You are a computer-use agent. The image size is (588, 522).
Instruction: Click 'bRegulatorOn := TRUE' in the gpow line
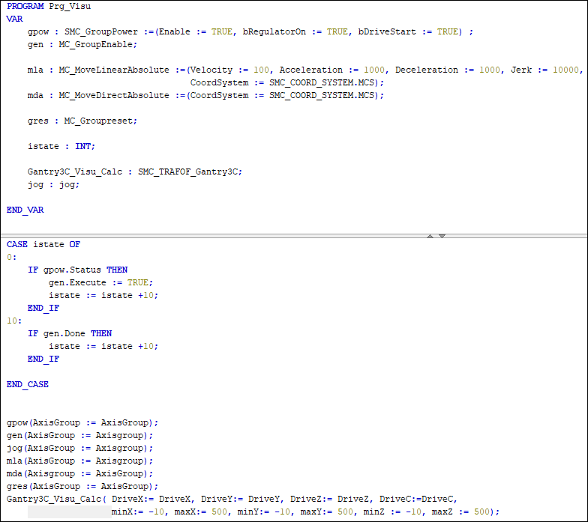pyautogui.click(x=296, y=32)
